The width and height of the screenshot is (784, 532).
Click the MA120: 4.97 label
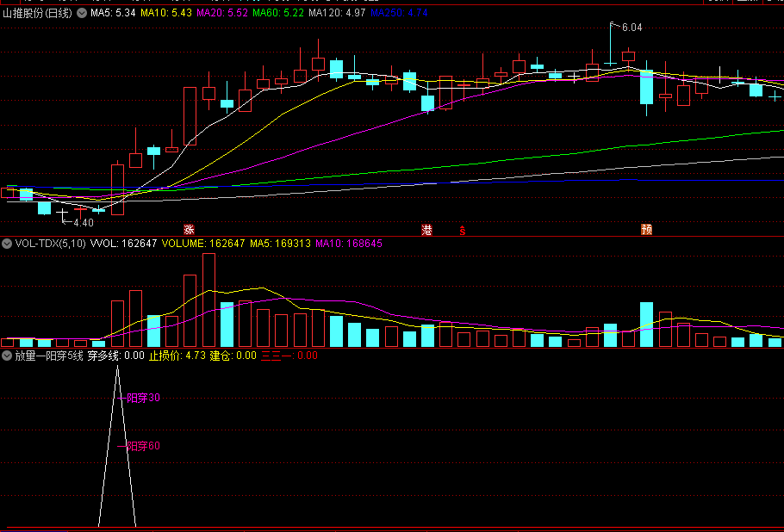click(x=337, y=13)
